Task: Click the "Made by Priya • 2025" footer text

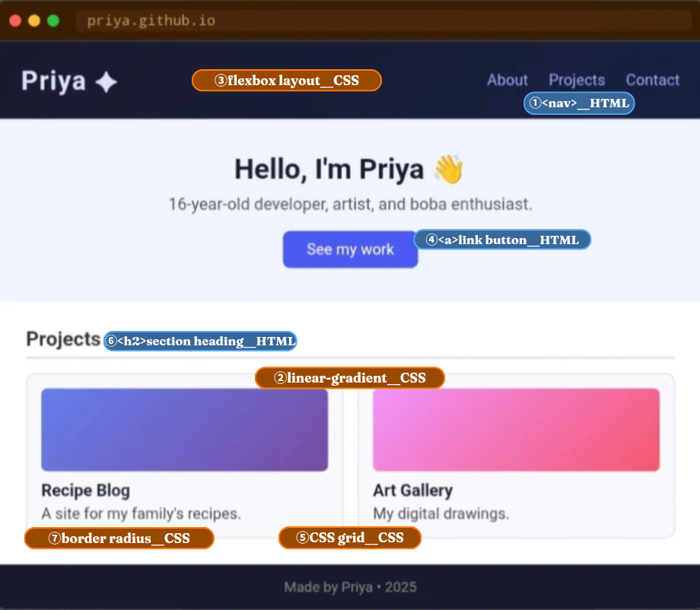Action: pyautogui.click(x=350, y=586)
